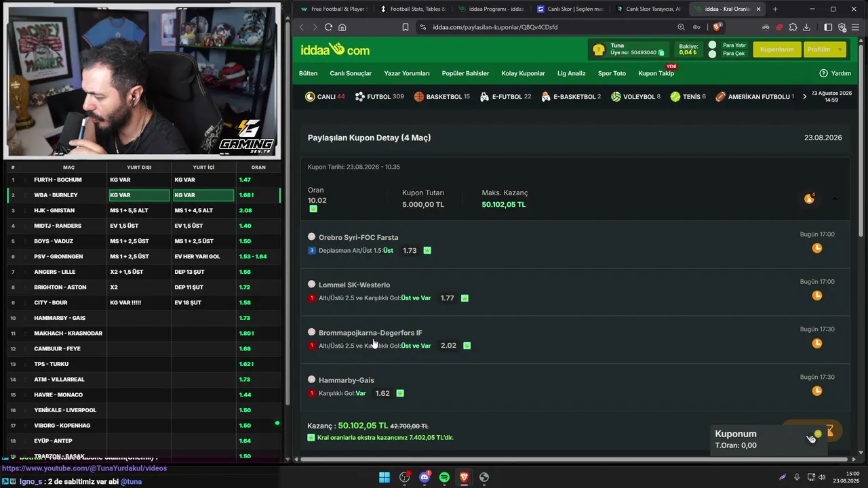Click the Lommel SK-Westerlo match name

pyautogui.click(x=354, y=285)
